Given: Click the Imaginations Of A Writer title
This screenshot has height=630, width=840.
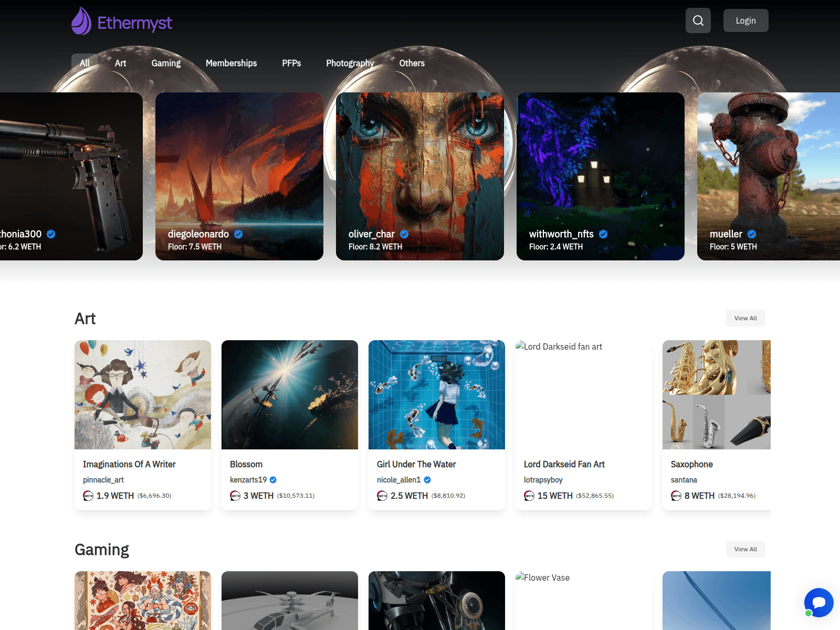Looking at the screenshot, I should [x=129, y=464].
